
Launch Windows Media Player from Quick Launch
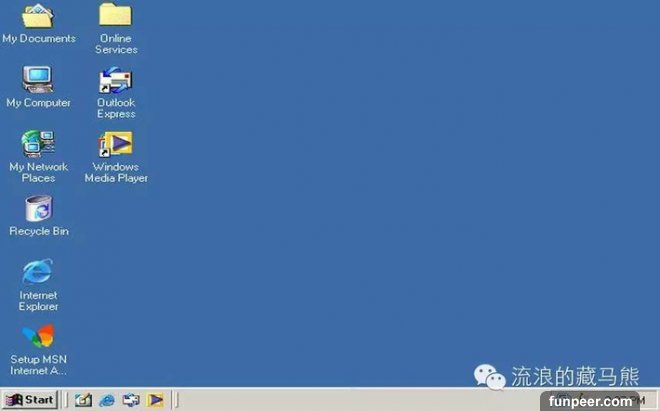click(x=155, y=400)
